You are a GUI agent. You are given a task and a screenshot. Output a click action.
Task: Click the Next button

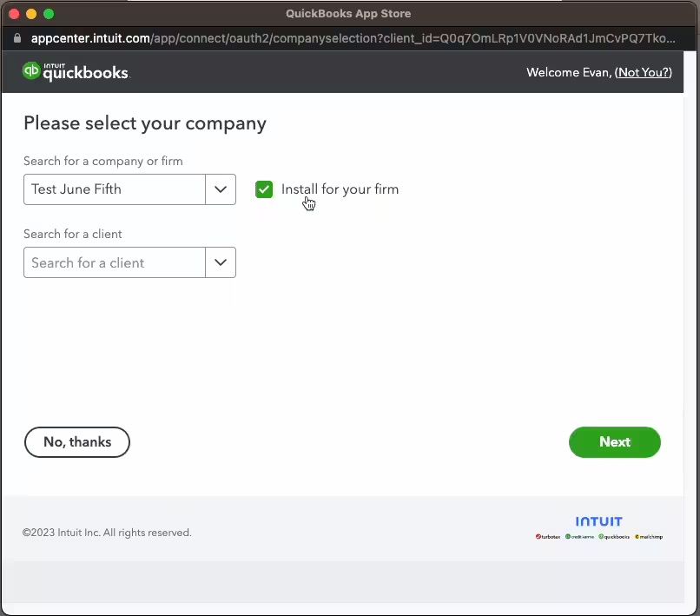click(614, 442)
